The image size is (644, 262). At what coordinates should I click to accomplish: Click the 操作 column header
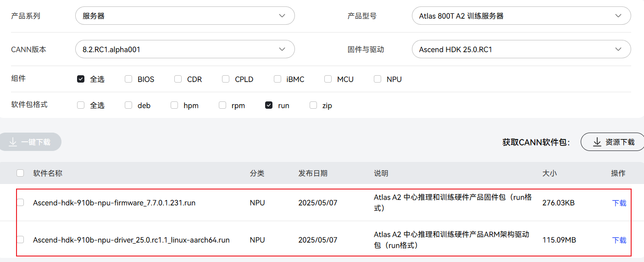(618, 173)
